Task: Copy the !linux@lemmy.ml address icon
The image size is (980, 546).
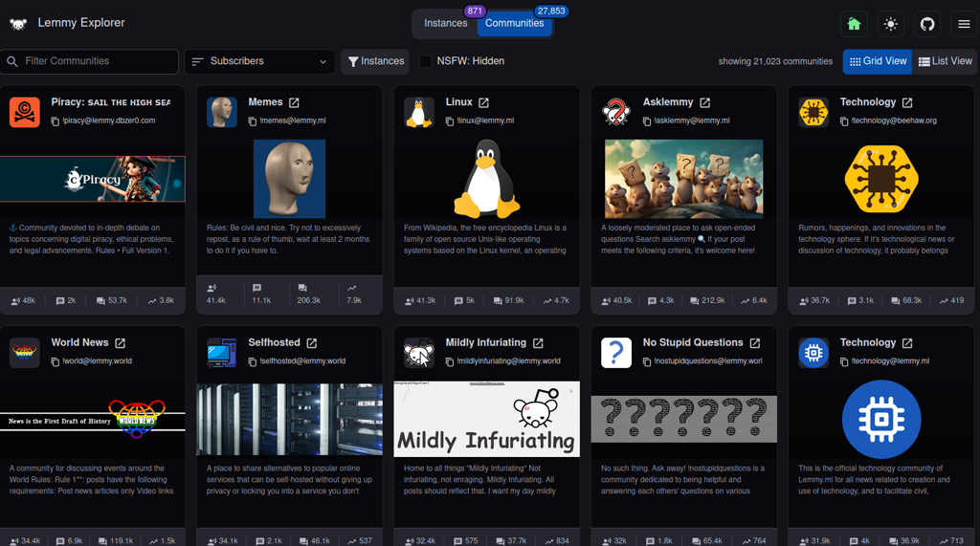Action: pyautogui.click(x=449, y=121)
